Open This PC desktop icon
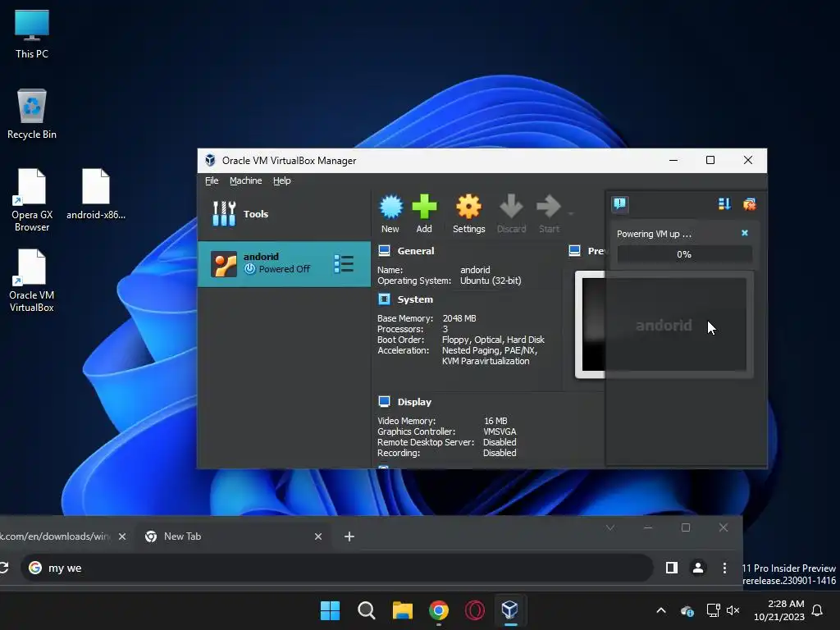Screen dimensions: 840x630 pos(32,34)
